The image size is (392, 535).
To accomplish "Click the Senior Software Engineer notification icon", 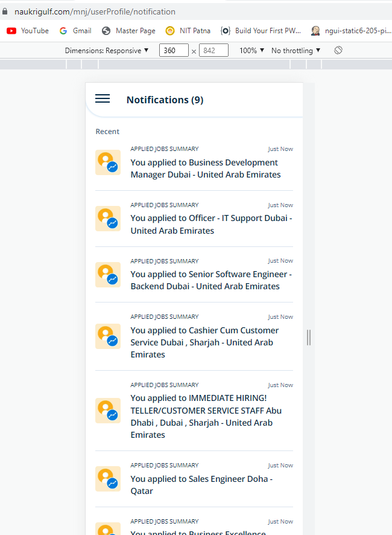I will (108, 275).
